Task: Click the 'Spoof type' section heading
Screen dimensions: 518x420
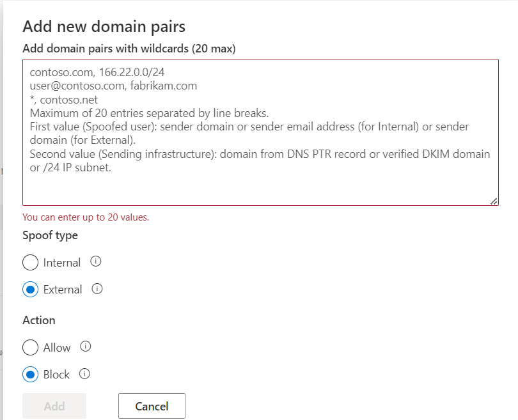Action: 50,235
